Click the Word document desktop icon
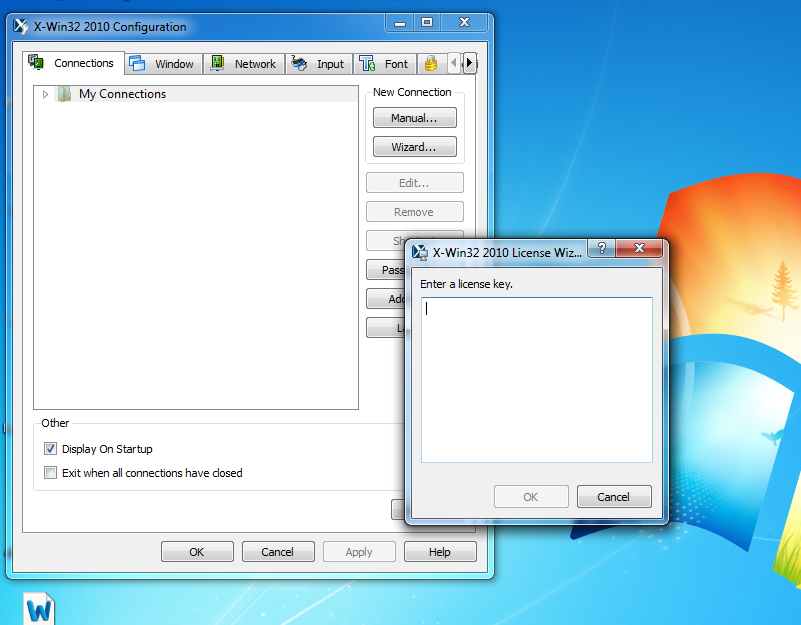Viewport: 801px width, 625px height. [x=39, y=609]
